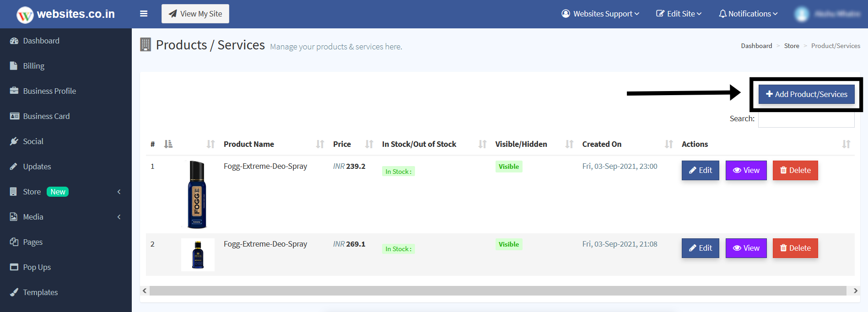Open Business Profile in sidebar
This screenshot has height=312, width=868.
pyautogui.click(x=49, y=91)
